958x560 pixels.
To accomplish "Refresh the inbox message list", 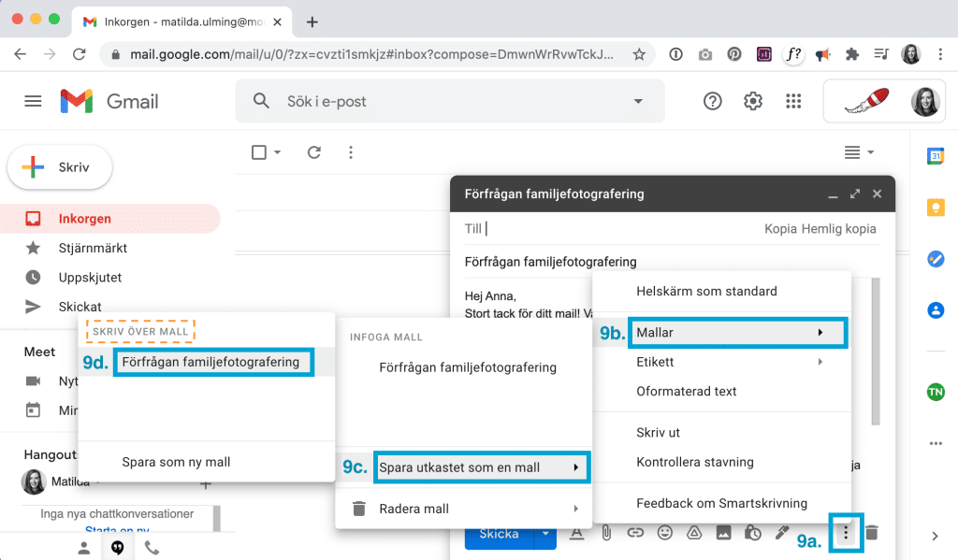I will coord(314,152).
